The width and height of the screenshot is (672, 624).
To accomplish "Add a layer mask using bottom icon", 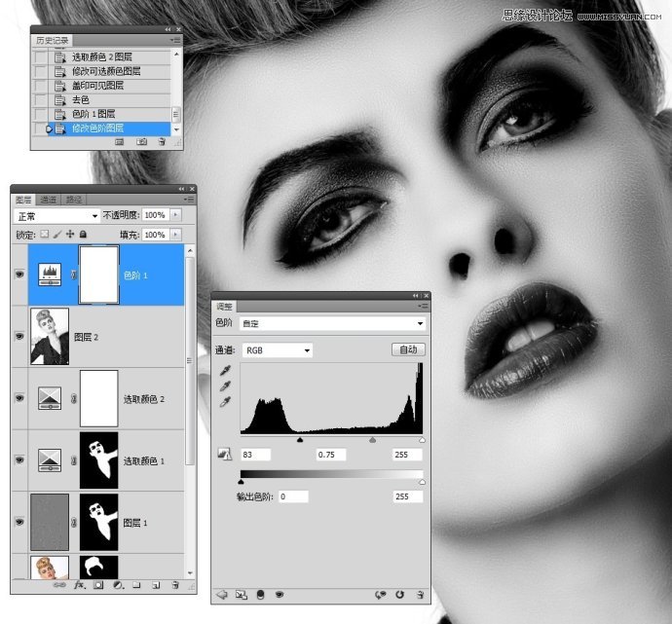I will 98,585.
